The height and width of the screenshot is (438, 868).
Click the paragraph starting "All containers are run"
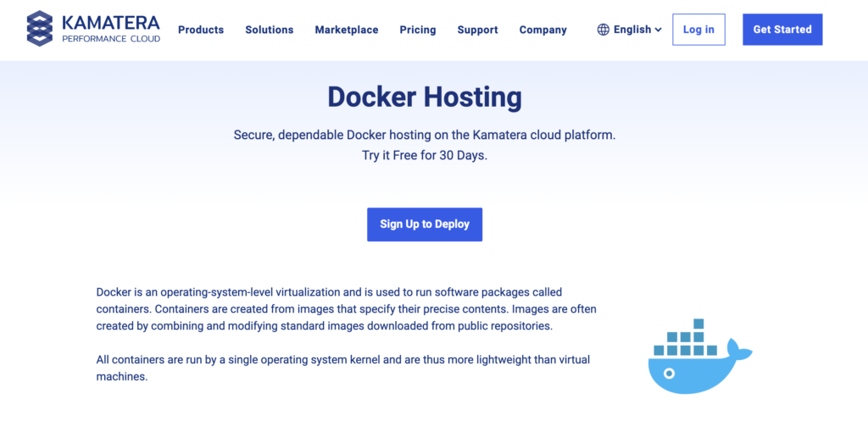(343, 368)
